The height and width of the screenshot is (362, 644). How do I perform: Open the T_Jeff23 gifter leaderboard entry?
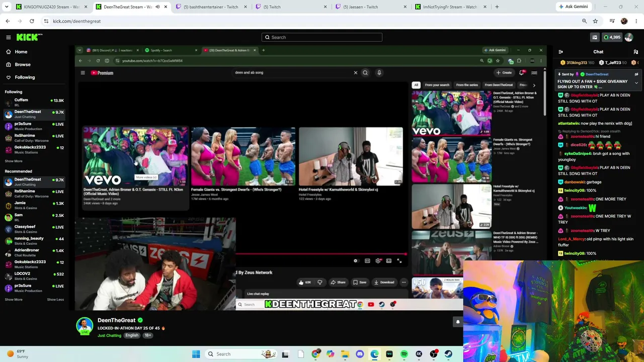point(613,63)
